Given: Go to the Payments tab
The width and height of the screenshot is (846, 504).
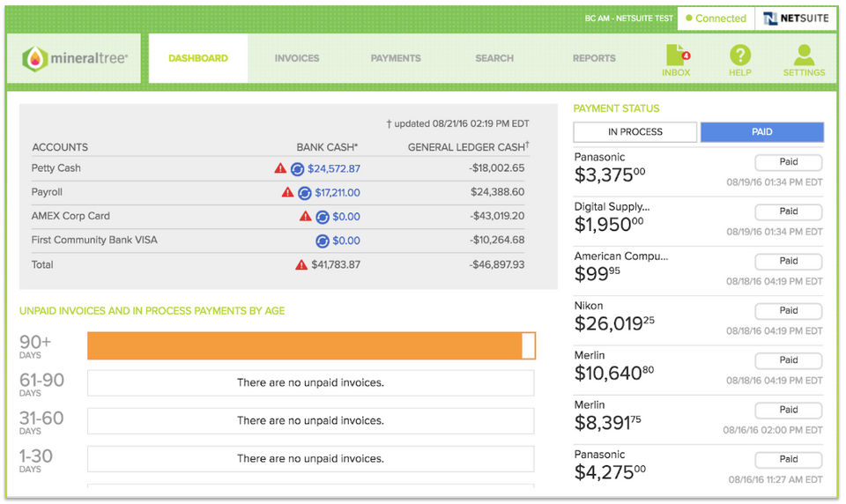Looking at the screenshot, I should (x=396, y=58).
